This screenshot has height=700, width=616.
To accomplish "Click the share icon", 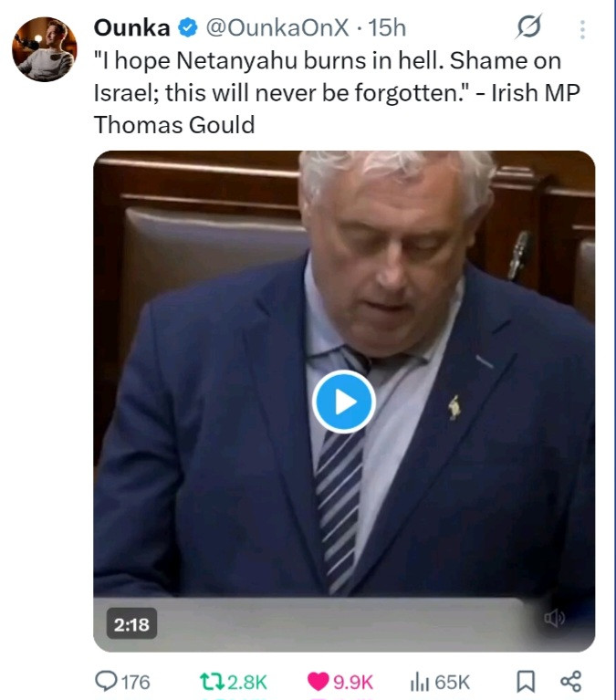I will pos(571,681).
